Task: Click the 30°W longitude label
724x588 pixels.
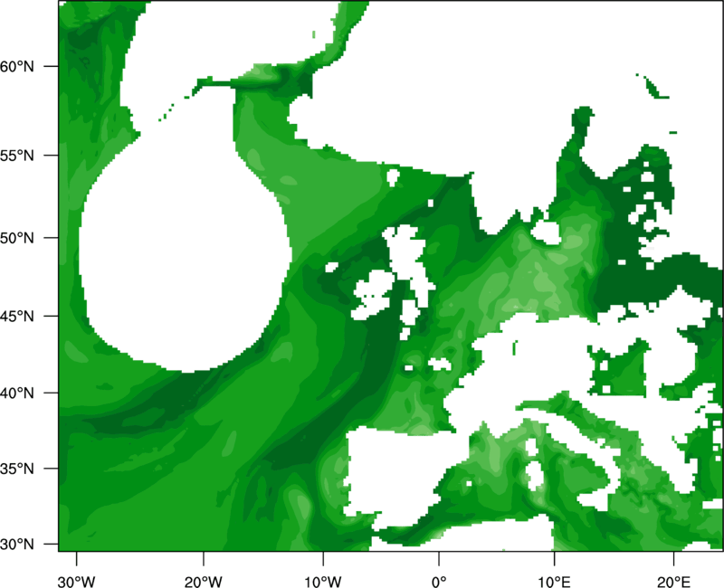Action: [76, 582]
